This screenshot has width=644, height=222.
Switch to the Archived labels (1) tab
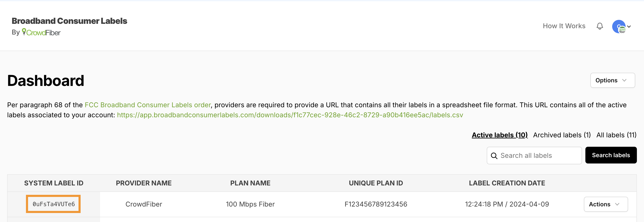point(562,135)
